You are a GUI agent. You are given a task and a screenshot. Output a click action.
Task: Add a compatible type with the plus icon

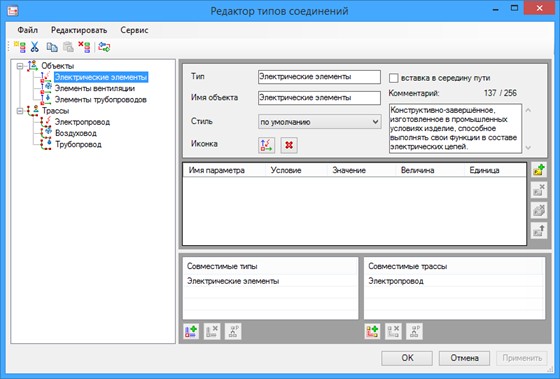191,331
